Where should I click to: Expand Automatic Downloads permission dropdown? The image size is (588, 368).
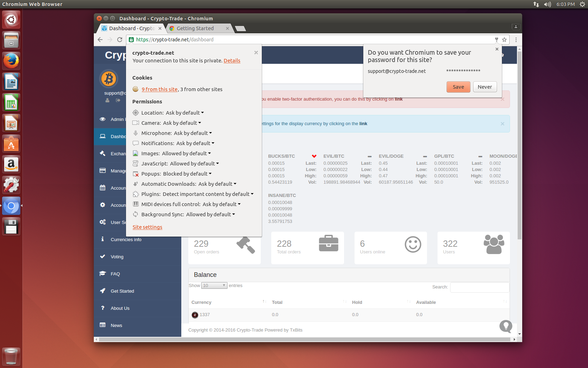tap(217, 184)
